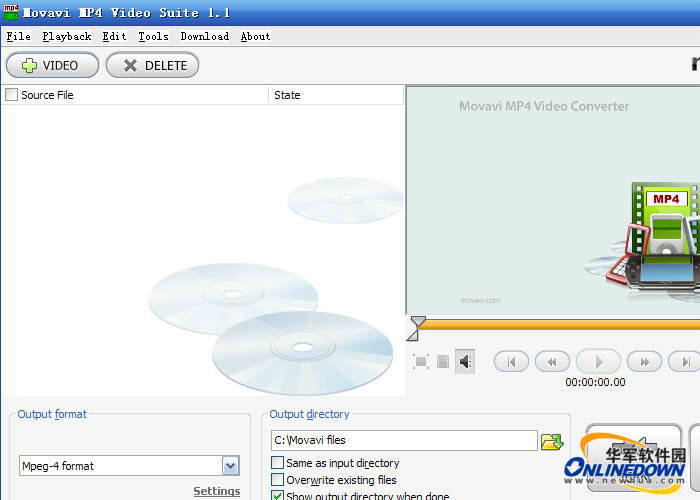Browse for output folder with folder icon

coord(552,441)
